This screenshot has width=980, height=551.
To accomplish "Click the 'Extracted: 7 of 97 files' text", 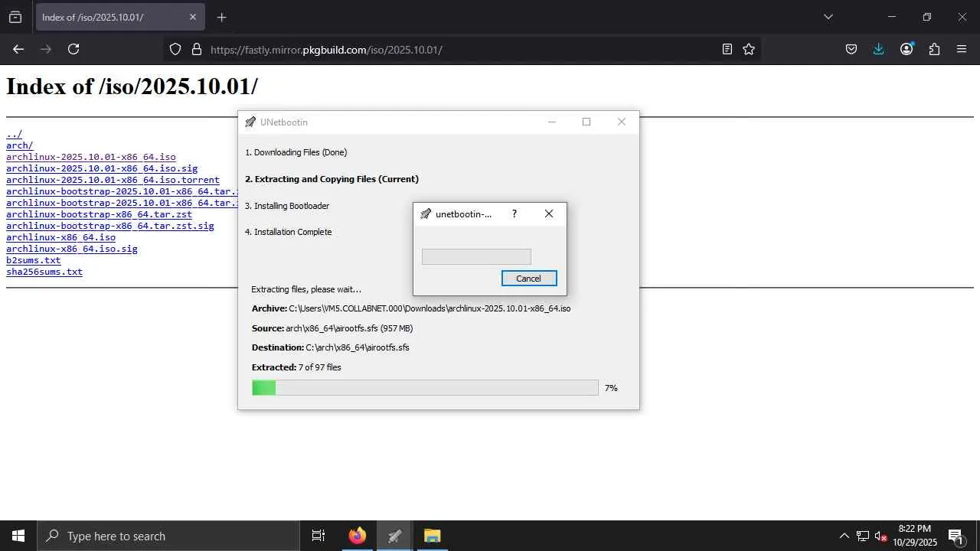I will pyautogui.click(x=296, y=367).
